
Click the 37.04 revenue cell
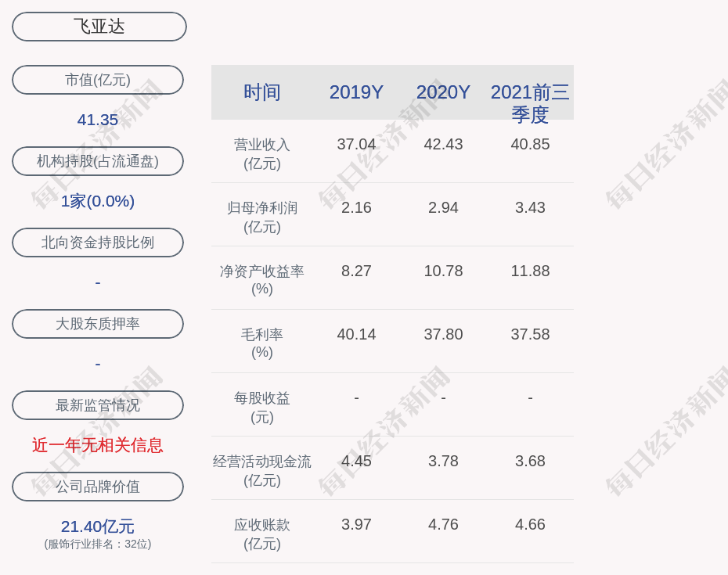pyautogui.click(x=356, y=144)
